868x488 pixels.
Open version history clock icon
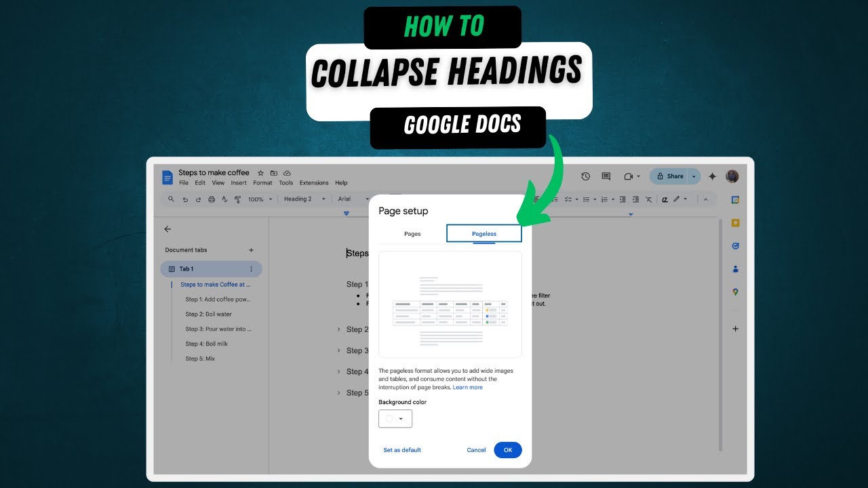pyautogui.click(x=586, y=176)
